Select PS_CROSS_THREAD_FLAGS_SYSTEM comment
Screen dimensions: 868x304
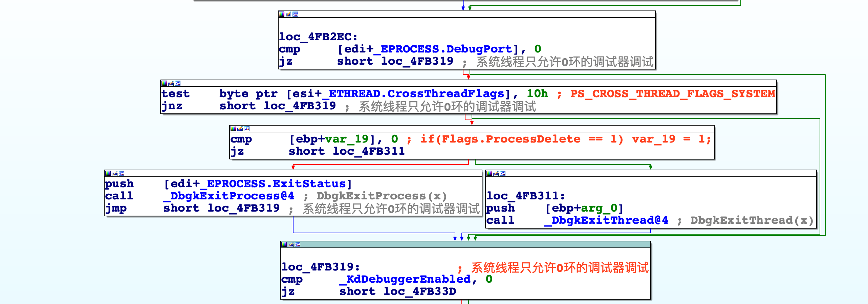673,94
